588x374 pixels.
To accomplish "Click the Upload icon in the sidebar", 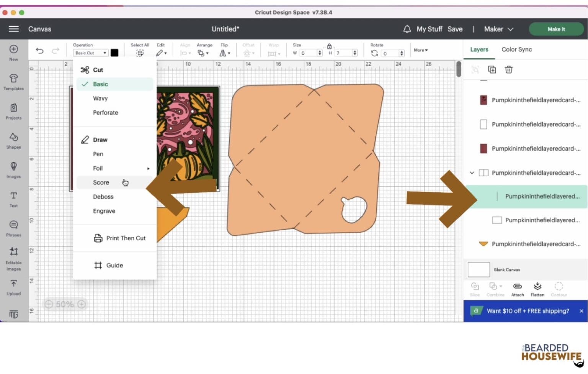I will point(13,287).
